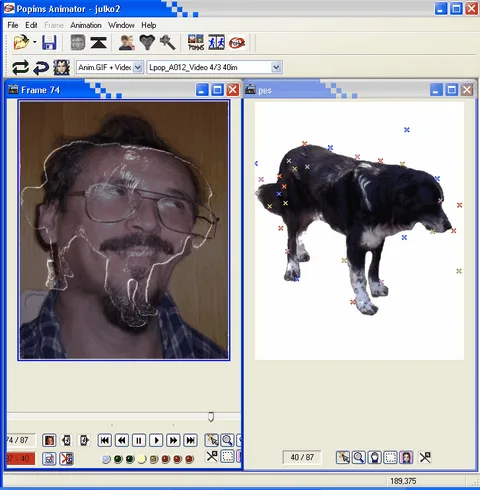480x490 pixels.
Task: Open the grayed Frame menu
Action: (54, 25)
